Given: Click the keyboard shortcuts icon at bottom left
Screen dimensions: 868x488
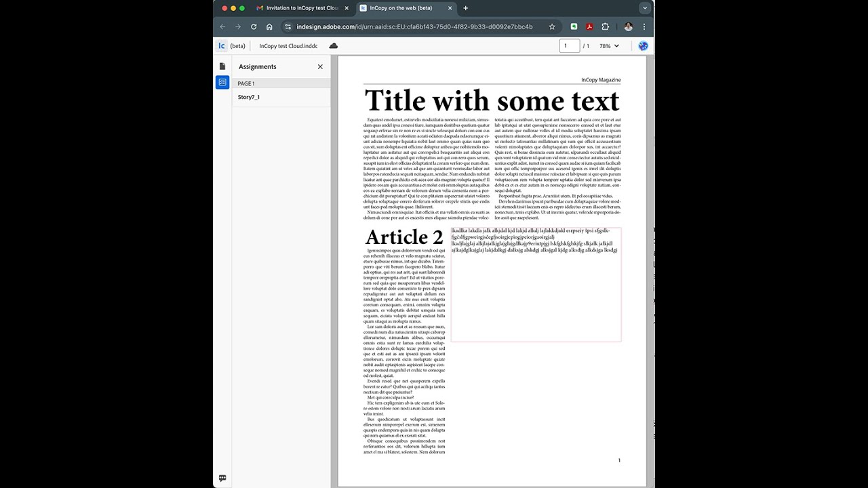Looking at the screenshot, I should (x=222, y=478).
